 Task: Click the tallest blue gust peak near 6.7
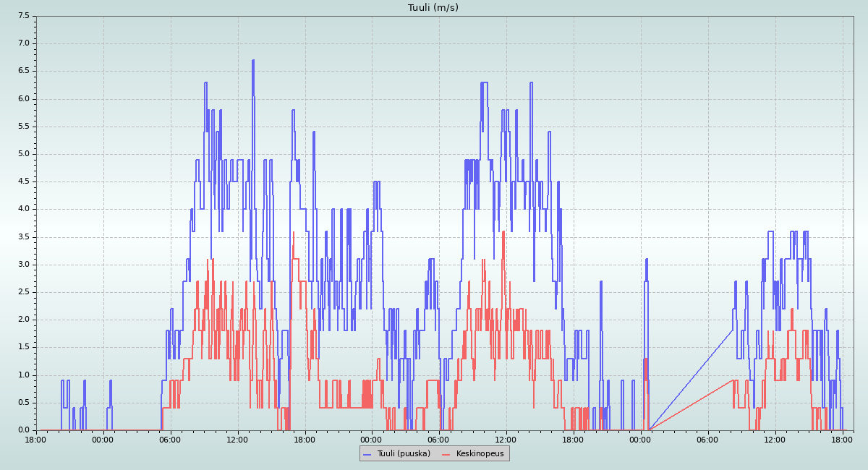click(x=253, y=61)
